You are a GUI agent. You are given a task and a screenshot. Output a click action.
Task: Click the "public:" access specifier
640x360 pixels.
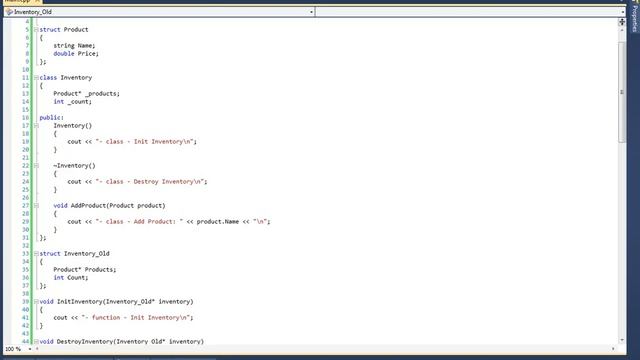51,118
